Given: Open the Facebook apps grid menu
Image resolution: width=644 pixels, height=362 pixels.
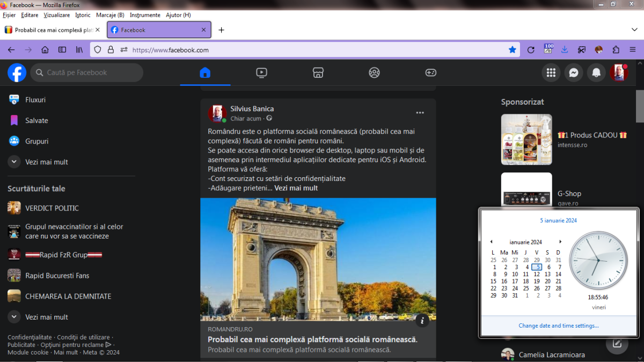Looking at the screenshot, I should tap(551, 73).
